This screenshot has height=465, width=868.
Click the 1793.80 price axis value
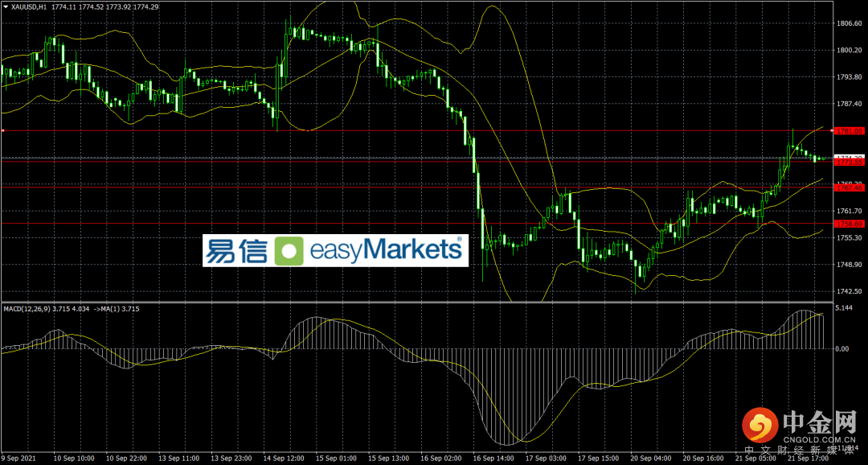pos(850,77)
